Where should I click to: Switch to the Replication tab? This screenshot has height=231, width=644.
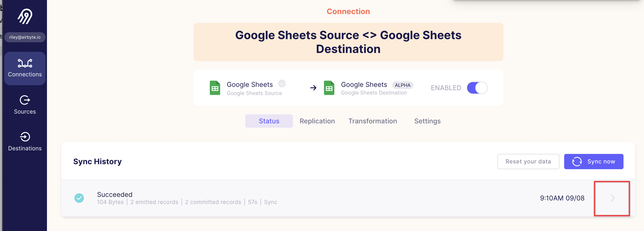click(317, 121)
